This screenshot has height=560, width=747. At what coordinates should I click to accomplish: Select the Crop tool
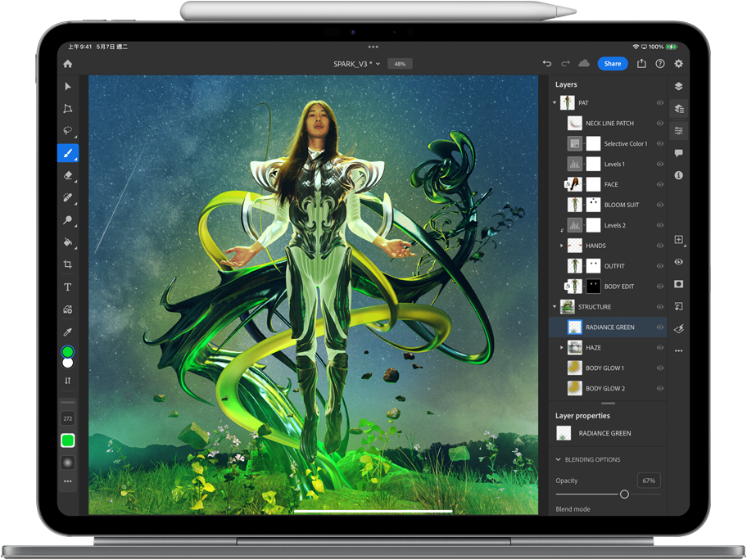pyautogui.click(x=68, y=264)
